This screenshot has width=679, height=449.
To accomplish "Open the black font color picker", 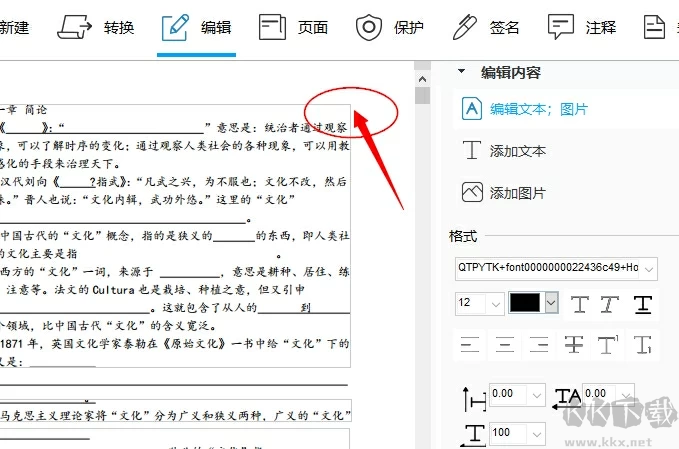I will [x=551, y=303].
